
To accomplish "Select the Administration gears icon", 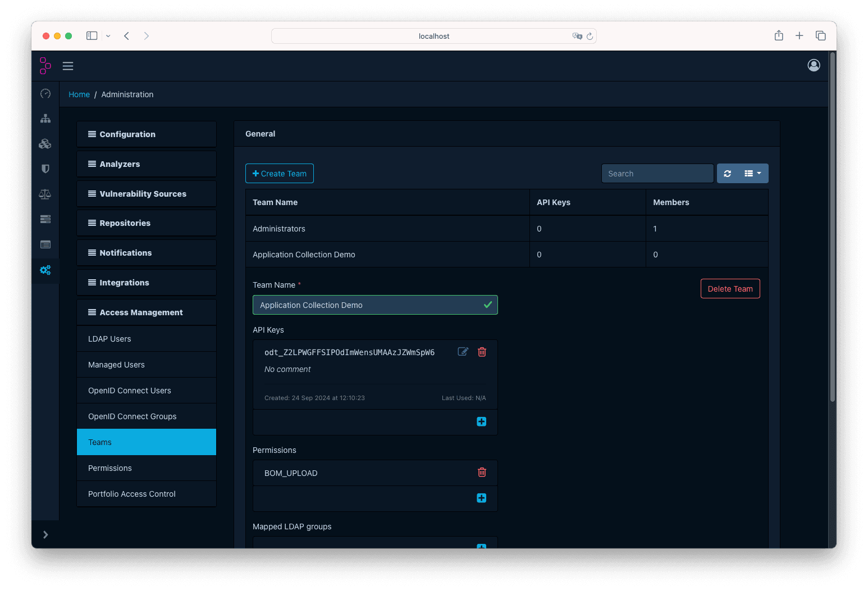I will pyautogui.click(x=45, y=270).
